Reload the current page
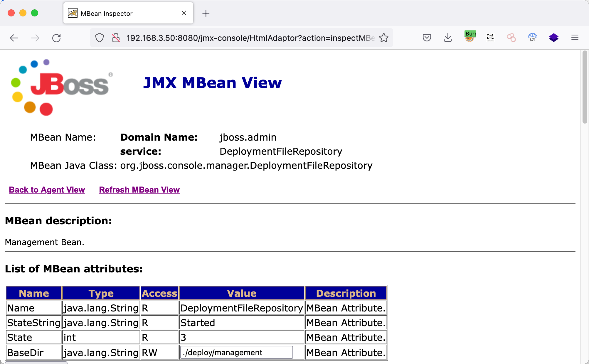 [56, 38]
